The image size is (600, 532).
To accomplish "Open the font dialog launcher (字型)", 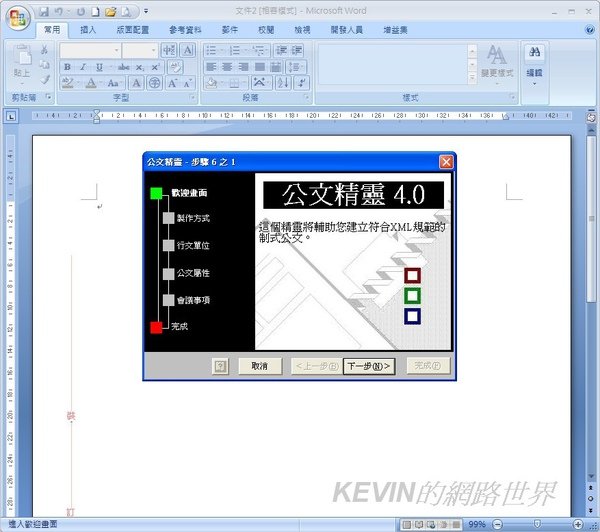I will 192,98.
